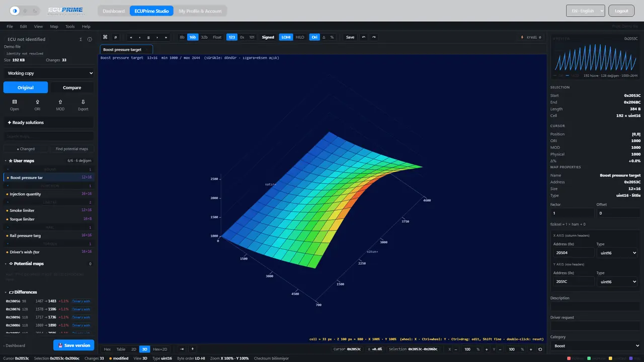This screenshot has height=362, width=644.
Task: Jump to first with double-left arrow
Action: click(131, 37)
